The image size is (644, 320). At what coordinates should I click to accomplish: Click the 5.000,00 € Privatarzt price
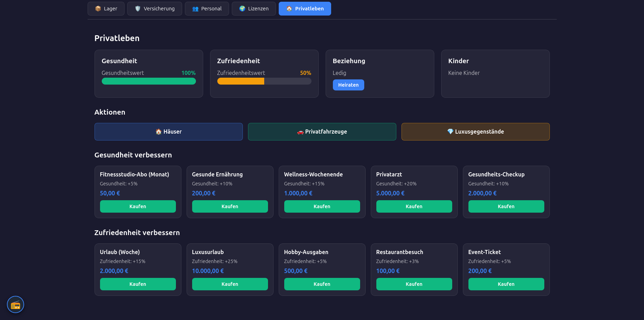click(x=390, y=193)
